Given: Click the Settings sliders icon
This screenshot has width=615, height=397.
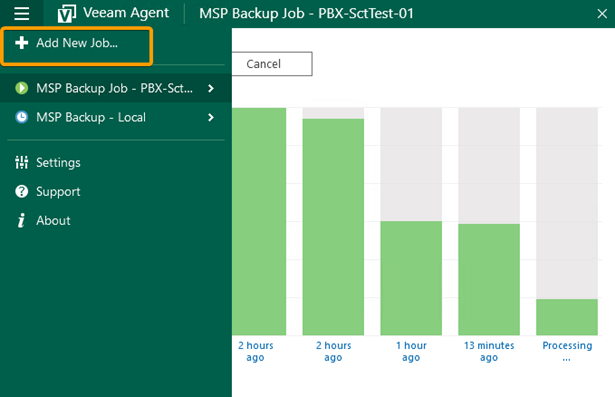Looking at the screenshot, I should tap(22, 162).
